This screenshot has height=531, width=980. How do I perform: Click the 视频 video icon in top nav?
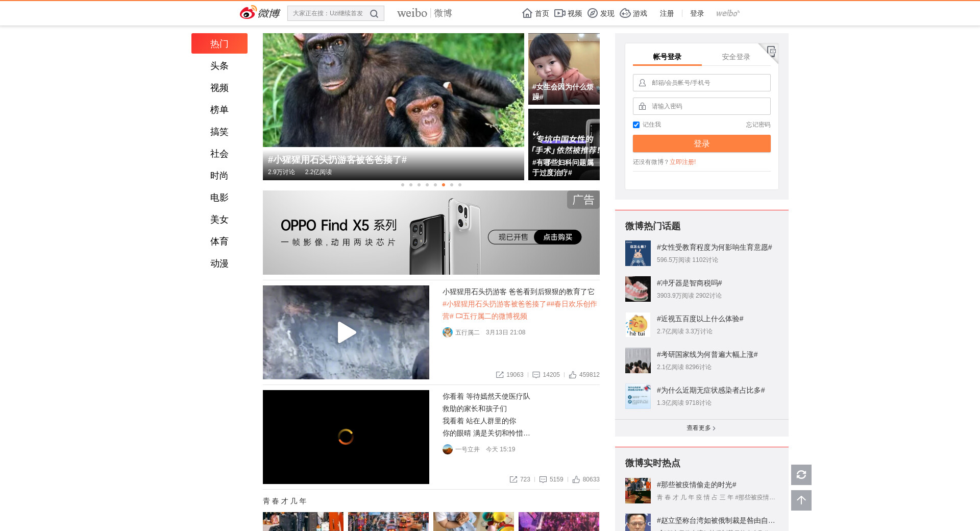click(560, 13)
